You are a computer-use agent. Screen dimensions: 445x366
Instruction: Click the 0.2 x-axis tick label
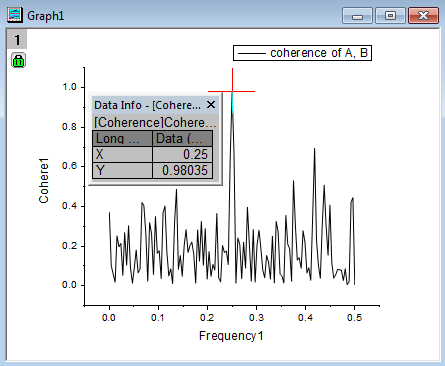(x=207, y=317)
